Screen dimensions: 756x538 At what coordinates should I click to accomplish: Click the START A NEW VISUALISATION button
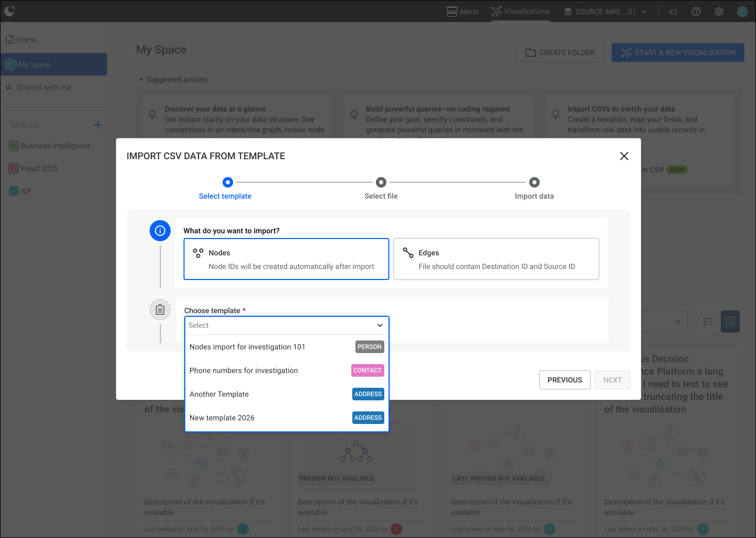(x=677, y=53)
